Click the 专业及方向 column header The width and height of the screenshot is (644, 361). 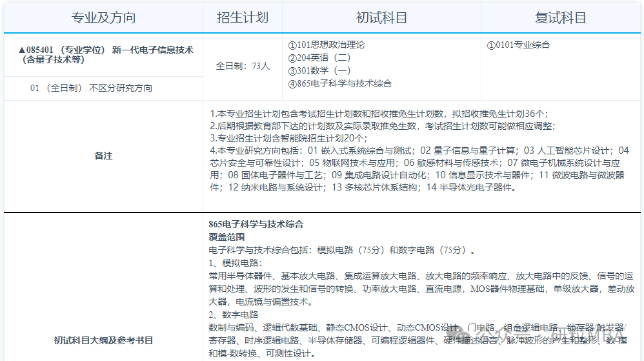(103, 17)
